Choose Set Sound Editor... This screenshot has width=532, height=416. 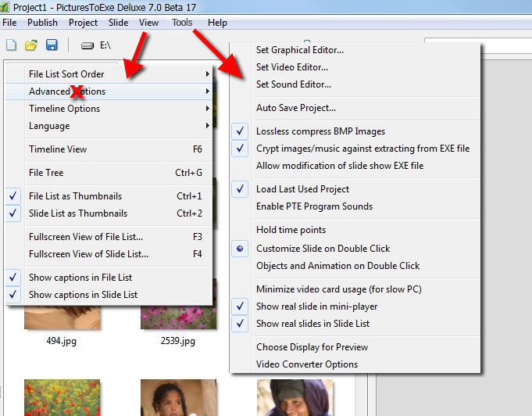tap(355, 84)
